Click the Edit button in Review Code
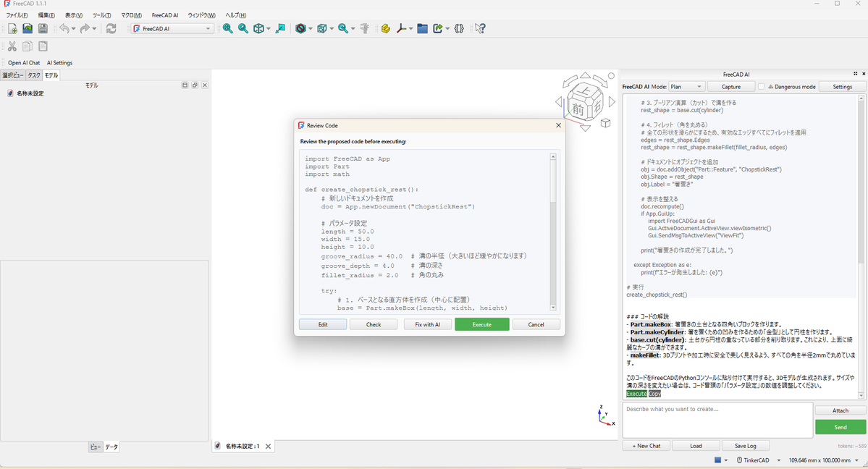Viewport: 868px width, 469px height. (323, 324)
